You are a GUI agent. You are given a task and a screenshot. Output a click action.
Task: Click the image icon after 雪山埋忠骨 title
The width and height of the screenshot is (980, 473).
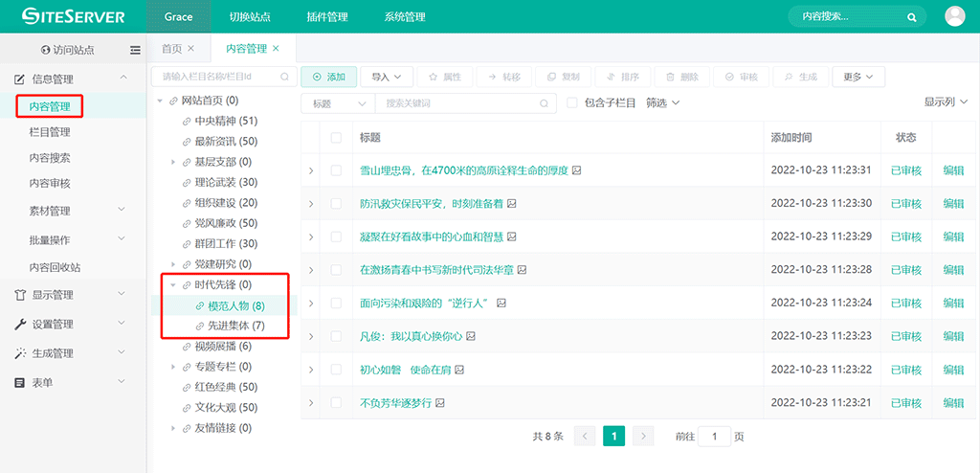577,170
